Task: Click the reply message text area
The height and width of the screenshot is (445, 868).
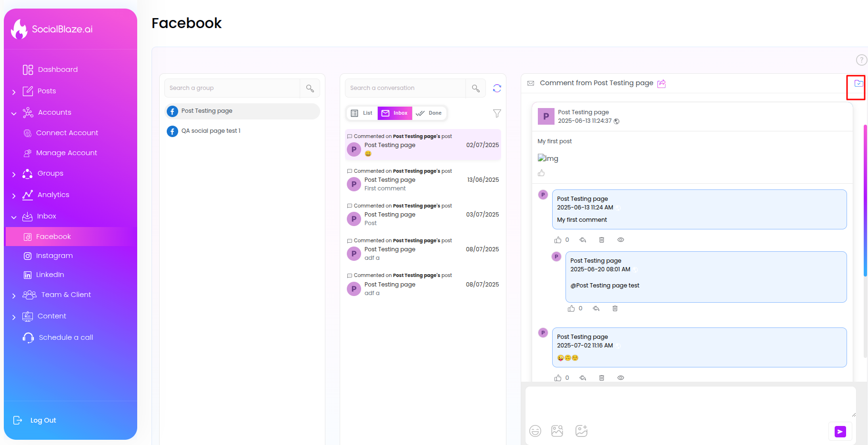Action: click(691, 402)
